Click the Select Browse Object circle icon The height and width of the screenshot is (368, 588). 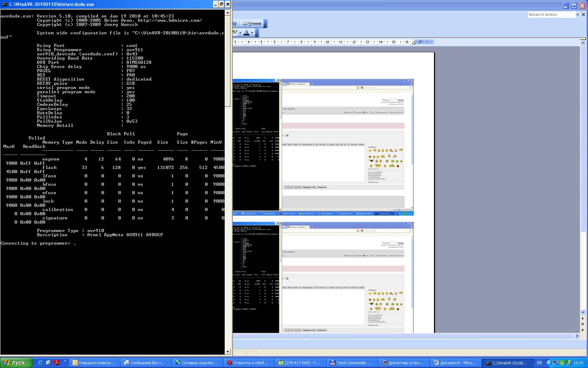(583, 324)
